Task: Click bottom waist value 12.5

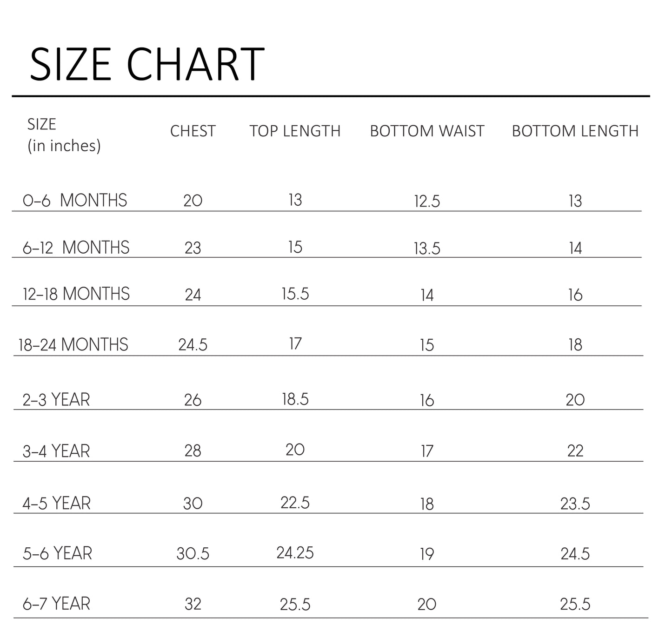Action: pos(427,202)
